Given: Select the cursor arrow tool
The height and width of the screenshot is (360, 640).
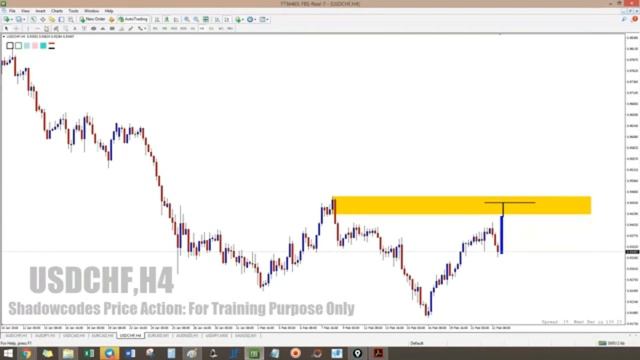Looking at the screenshot, I should [x=6, y=29].
